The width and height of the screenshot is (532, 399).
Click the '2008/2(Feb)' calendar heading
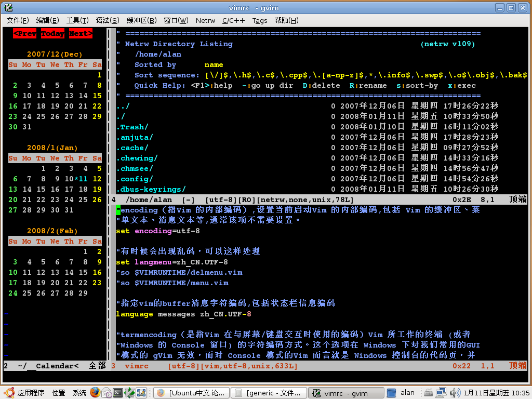(52, 231)
